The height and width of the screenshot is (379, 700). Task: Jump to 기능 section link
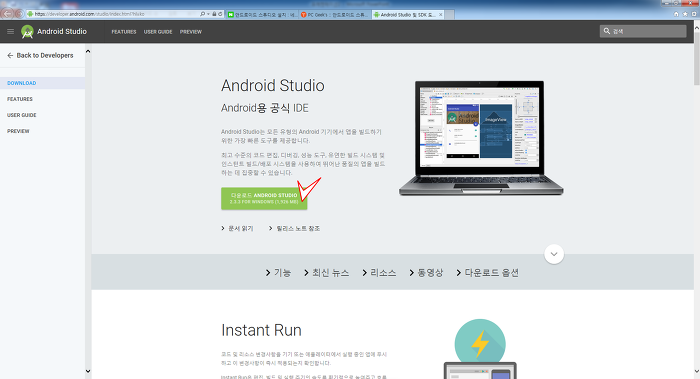278,273
